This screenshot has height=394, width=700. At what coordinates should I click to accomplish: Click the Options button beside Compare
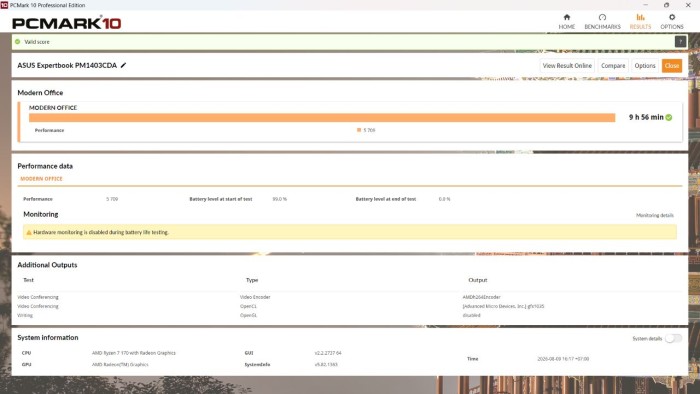(x=645, y=66)
